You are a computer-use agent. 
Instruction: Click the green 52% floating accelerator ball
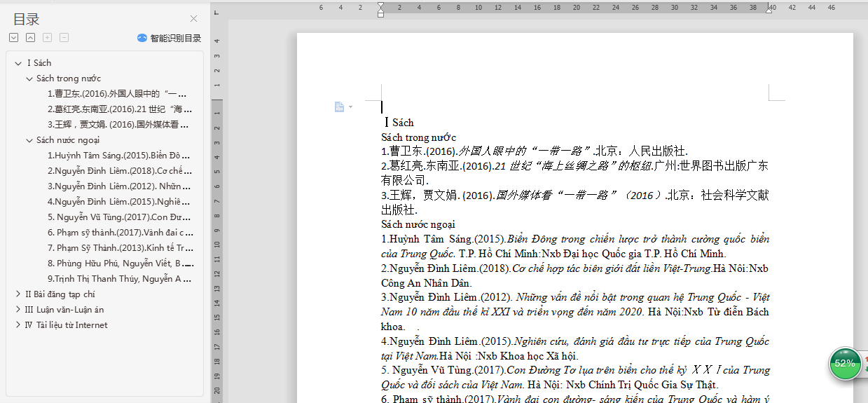845,363
